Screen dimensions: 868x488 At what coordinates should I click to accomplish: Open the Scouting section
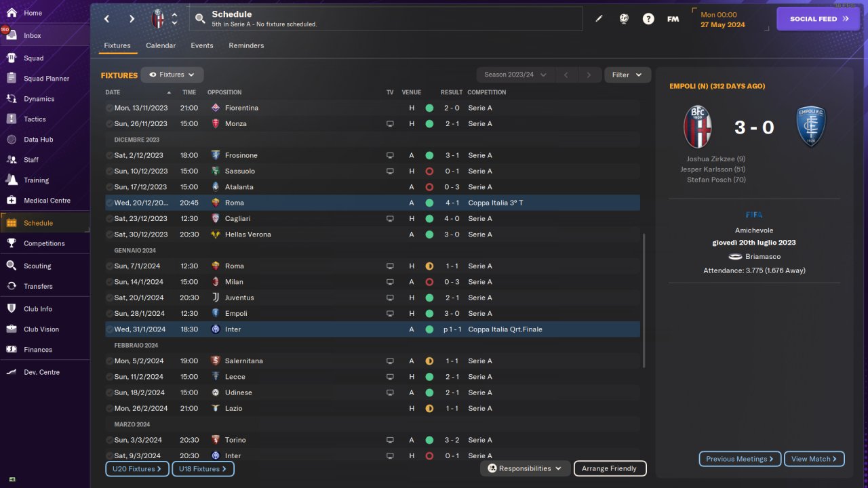(x=45, y=266)
